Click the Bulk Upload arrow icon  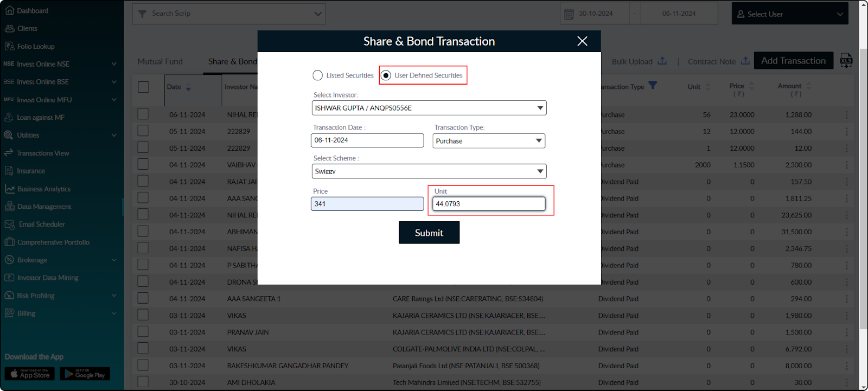(662, 61)
